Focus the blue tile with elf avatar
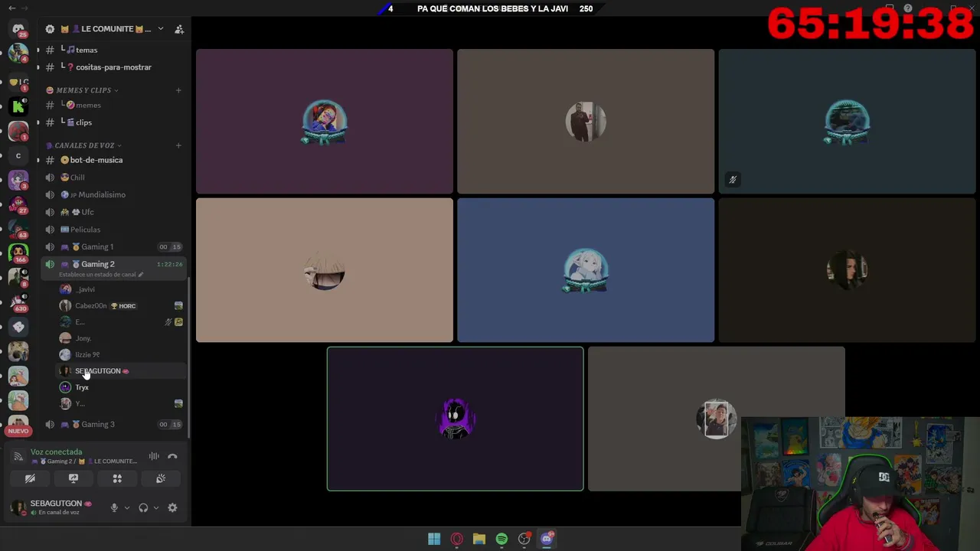 point(586,270)
